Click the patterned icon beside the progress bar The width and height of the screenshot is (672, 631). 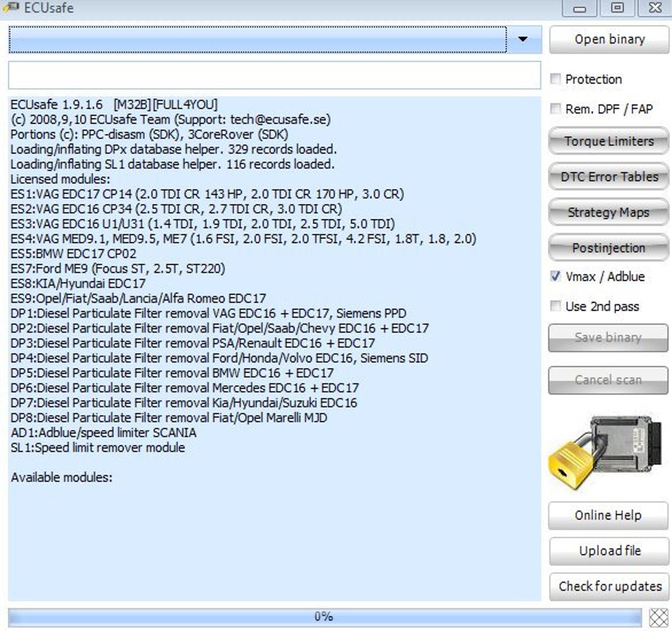click(x=659, y=617)
